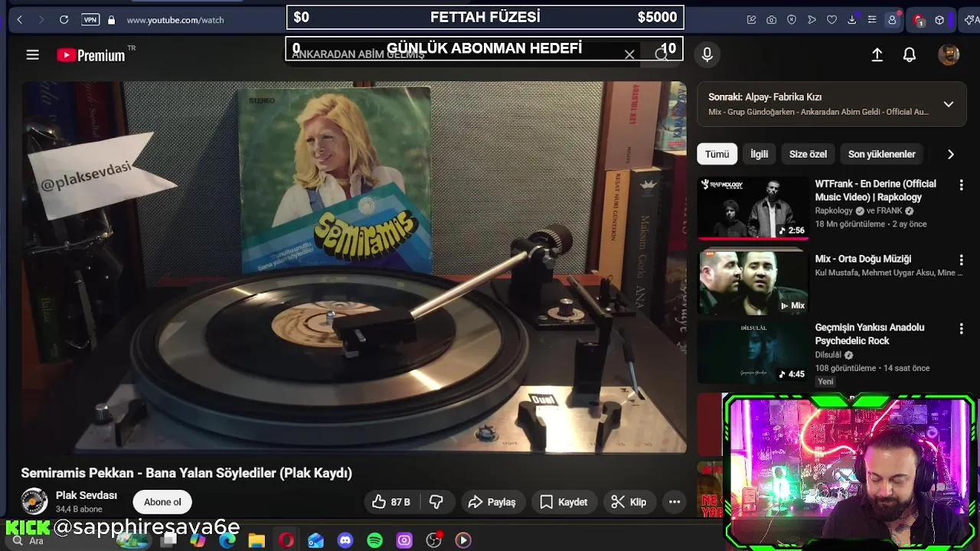Open the options menu for the Geçmişin Yankısı video
980x551 pixels.
(x=961, y=329)
